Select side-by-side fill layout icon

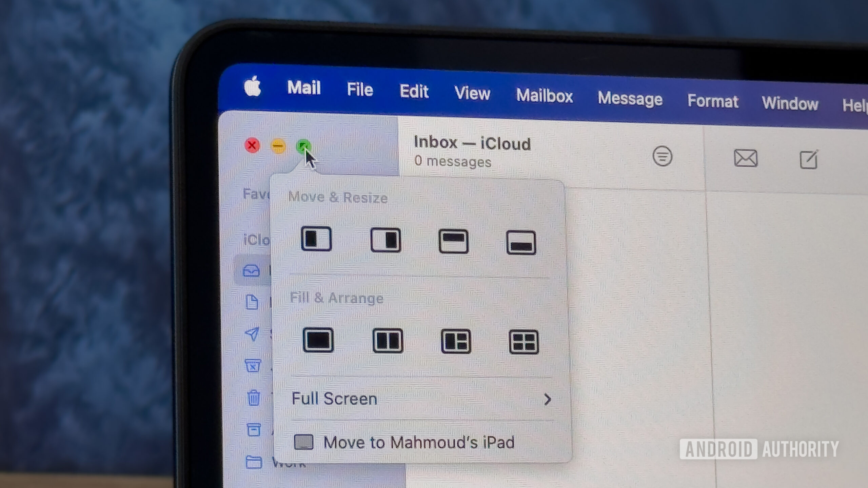[388, 340]
